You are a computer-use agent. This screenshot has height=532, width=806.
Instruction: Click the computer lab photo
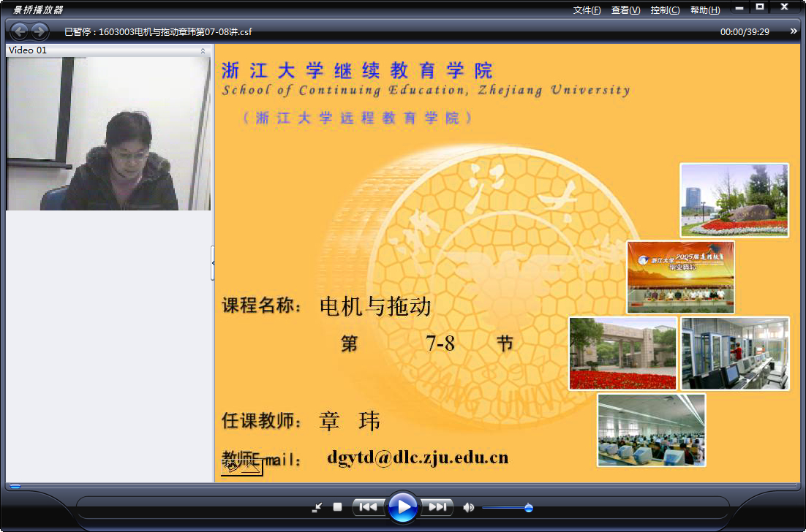[651, 430]
